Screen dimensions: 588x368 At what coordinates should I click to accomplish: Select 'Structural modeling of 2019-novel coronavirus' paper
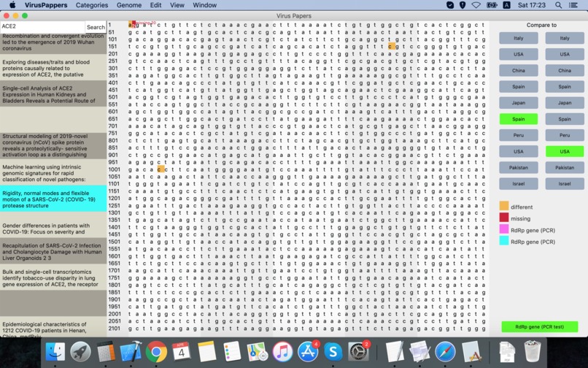(x=53, y=145)
